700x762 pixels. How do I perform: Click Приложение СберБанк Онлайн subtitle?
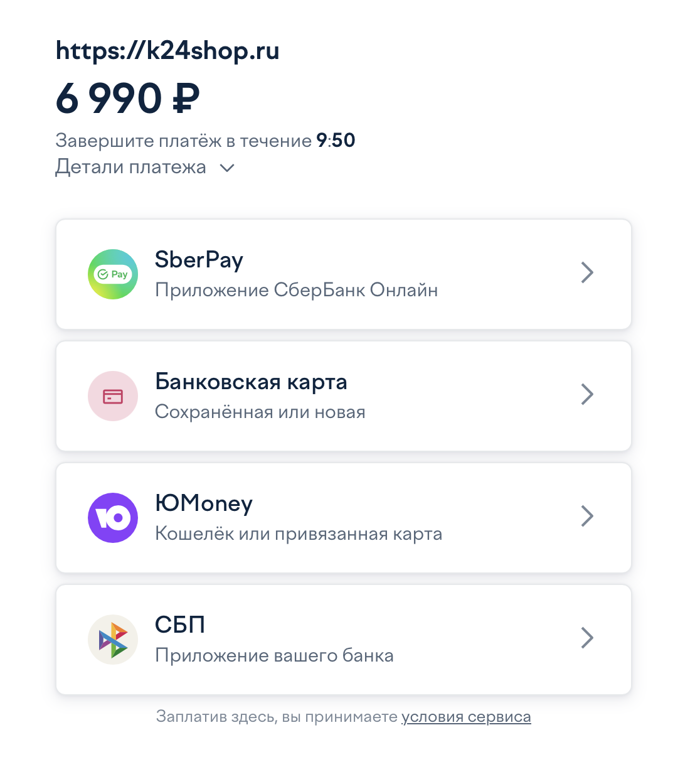tap(296, 291)
